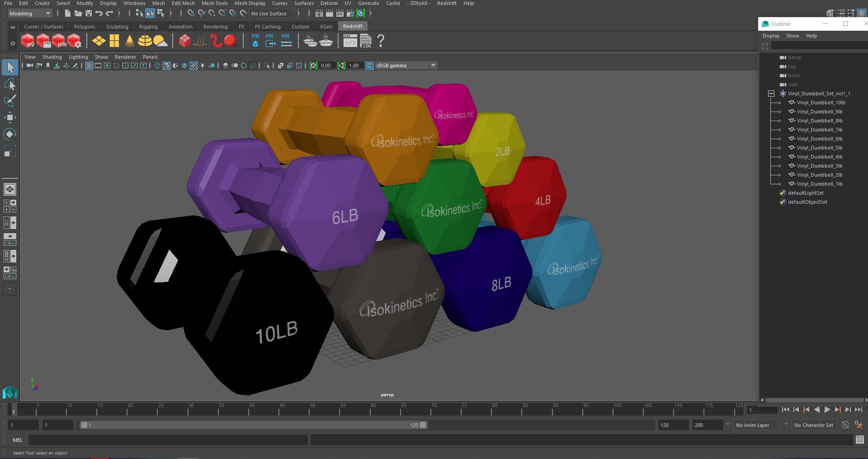Open animation preferences running-man icon
This screenshot has width=868, height=459.
click(x=859, y=425)
